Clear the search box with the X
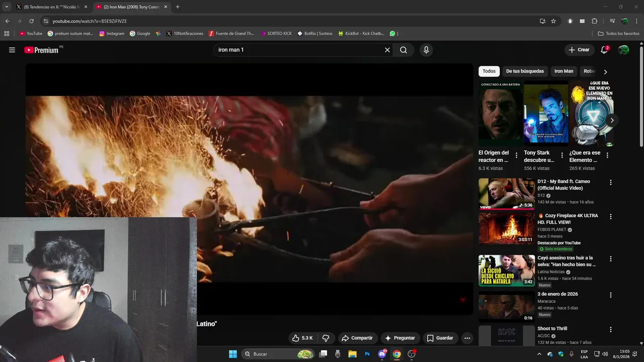 click(x=387, y=50)
